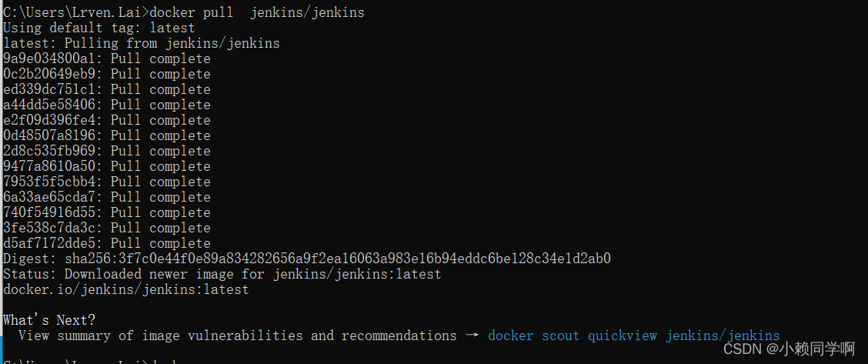Click the layer ID 740f54916d55
The height and width of the screenshot is (364, 868).
53,213
